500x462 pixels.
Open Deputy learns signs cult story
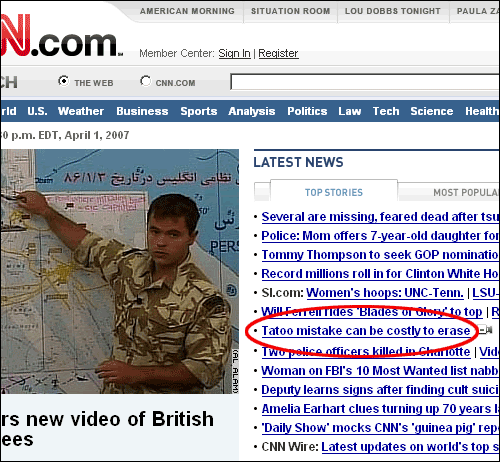click(x=380, y=390)
